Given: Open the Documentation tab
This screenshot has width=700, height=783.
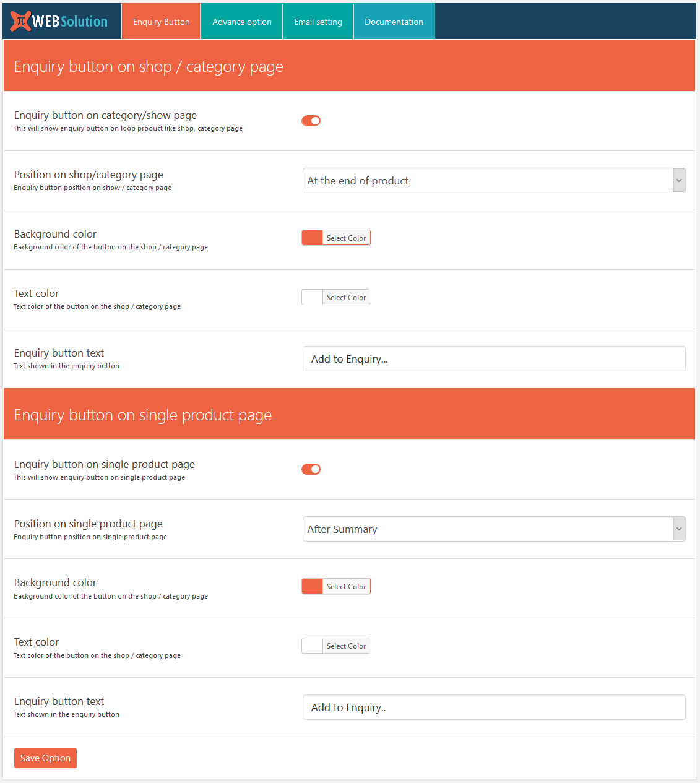Looking at the screenshot, I should click(x=394, y=22).
